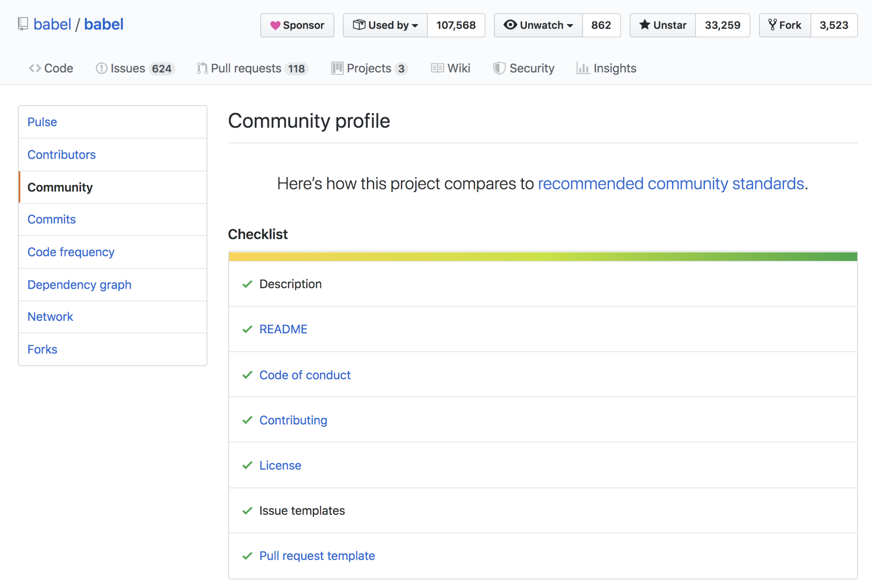
Task: Click the Issues exclamation icon
Action: coord(101,68)
